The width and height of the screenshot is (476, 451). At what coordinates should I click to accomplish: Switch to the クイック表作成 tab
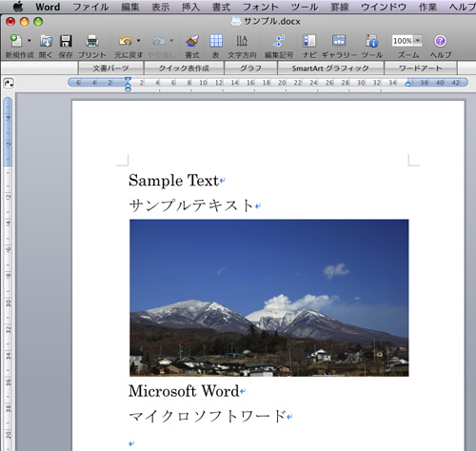(x=184, y=69)
